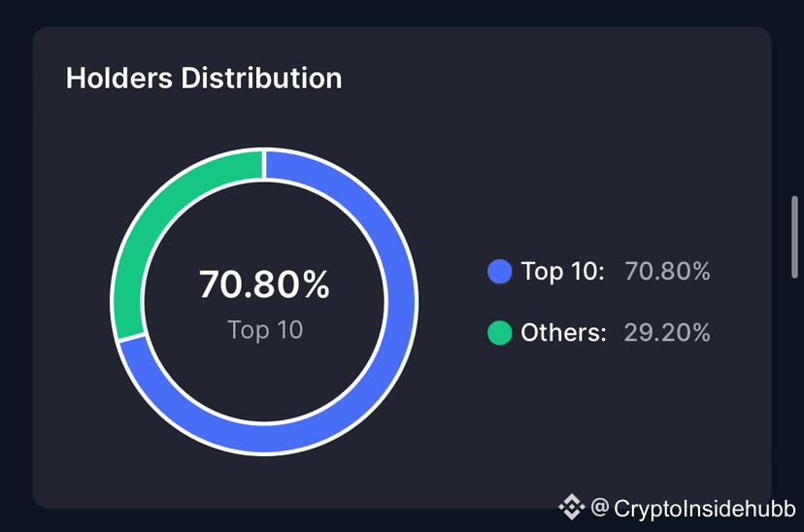Select the Others: legend label
804x532 pixels.
click(563, 333)
